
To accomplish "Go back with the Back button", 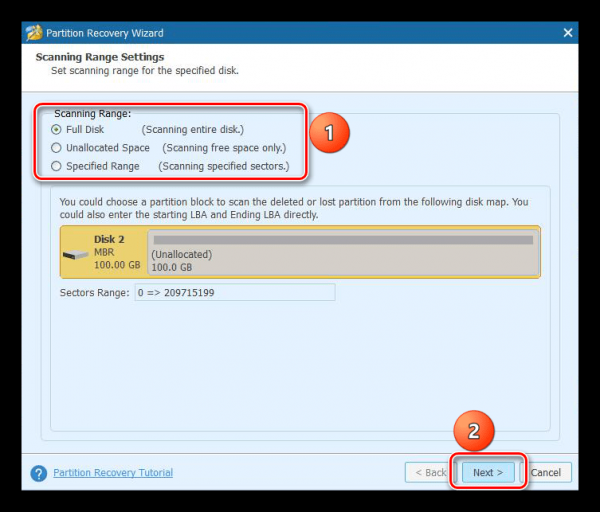I will coord(430,473).
